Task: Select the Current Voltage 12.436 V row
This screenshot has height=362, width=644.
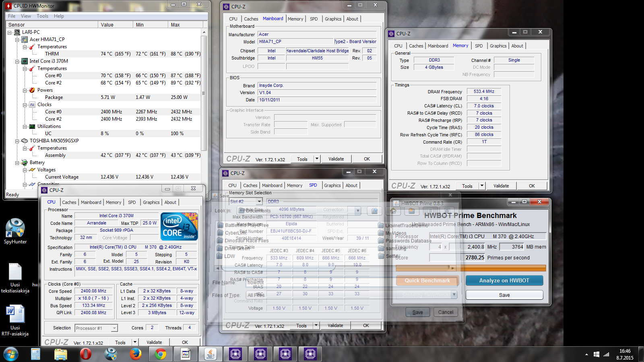Action: point(103,177)
